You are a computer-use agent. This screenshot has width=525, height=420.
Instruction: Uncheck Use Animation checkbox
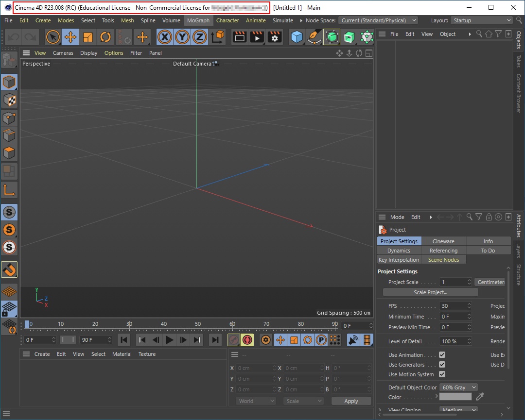coord(442,355)
